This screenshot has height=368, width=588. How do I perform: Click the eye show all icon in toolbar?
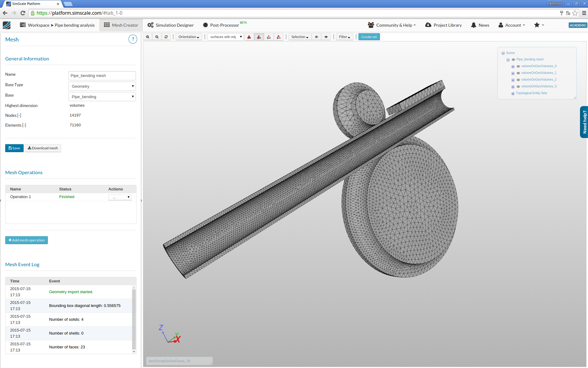(x=326, y=37)
